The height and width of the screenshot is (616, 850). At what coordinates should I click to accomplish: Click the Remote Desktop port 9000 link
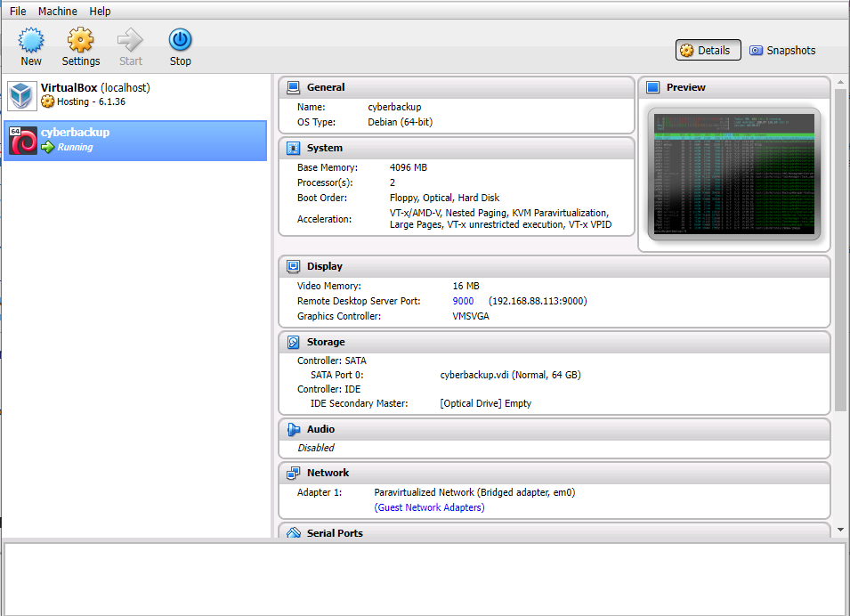pyautogui.click(x=463, y=301)
